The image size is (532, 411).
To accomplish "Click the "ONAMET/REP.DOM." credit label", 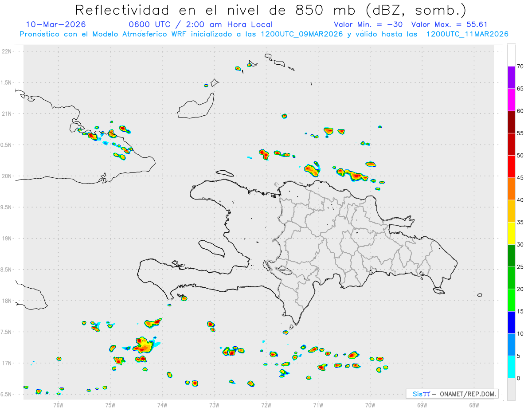I will point(467,394).
